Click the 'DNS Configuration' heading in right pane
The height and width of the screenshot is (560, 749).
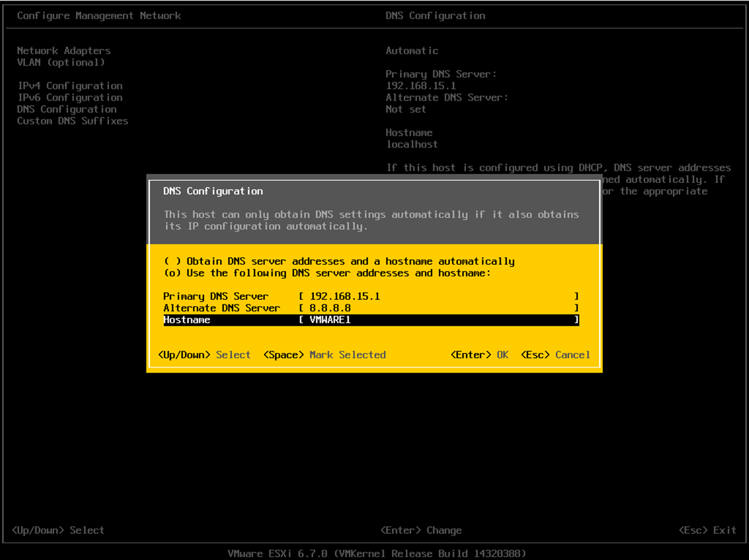point(435,16)
